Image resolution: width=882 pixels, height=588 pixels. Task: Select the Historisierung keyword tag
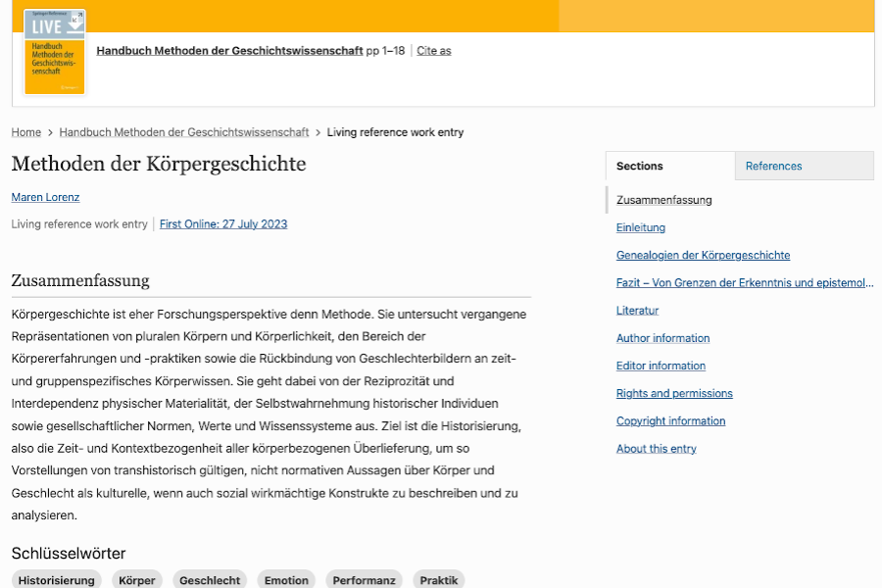pos(57,580)
